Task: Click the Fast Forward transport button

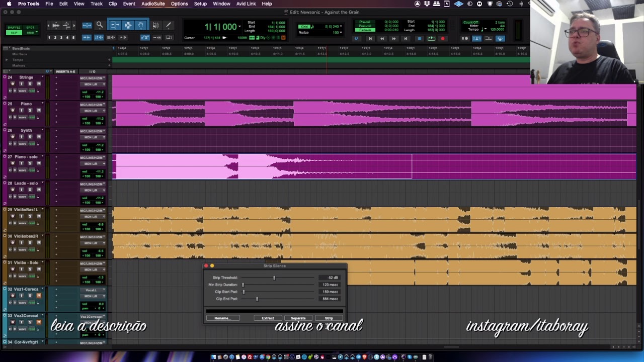Action: coord(394,38)
